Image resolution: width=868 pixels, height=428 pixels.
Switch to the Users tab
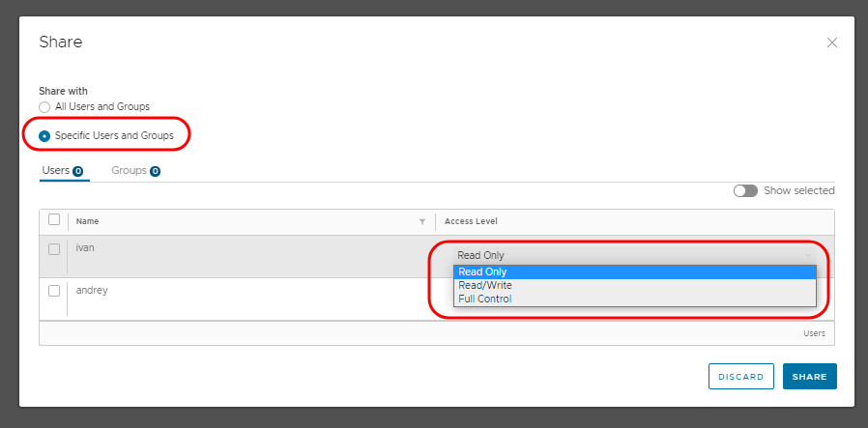point(56,170)
